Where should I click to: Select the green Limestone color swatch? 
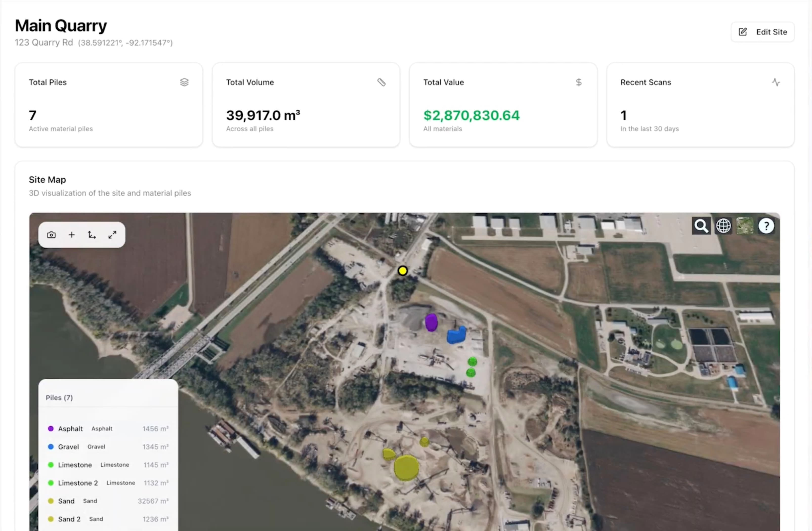coord(51,465)
